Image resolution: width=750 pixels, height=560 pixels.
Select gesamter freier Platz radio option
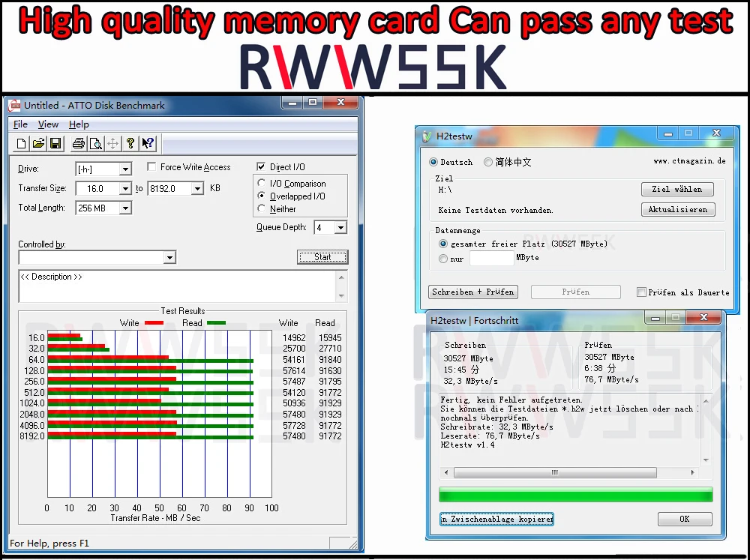[x=443, y=244]
